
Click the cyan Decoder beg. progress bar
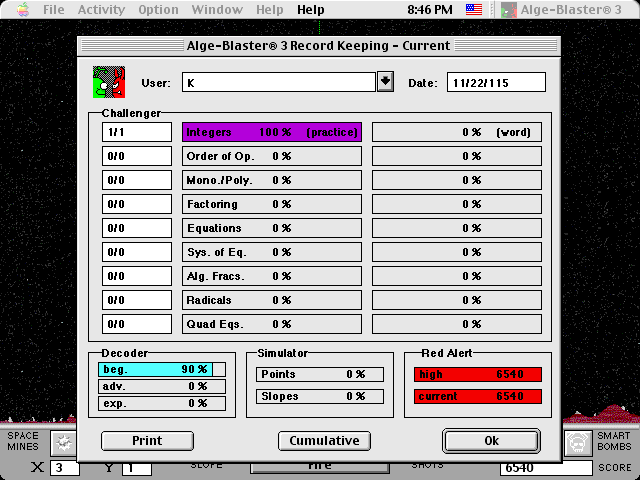pos(155,369)
